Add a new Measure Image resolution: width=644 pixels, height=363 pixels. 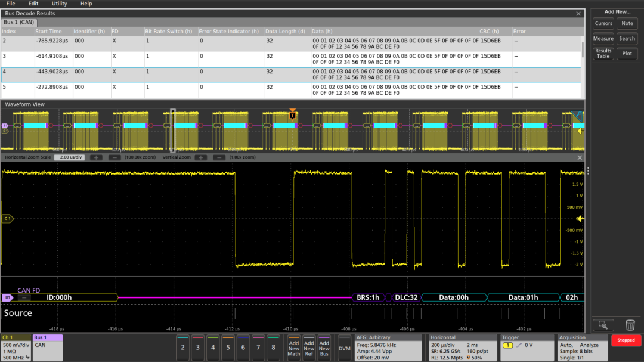coord(603,39)
